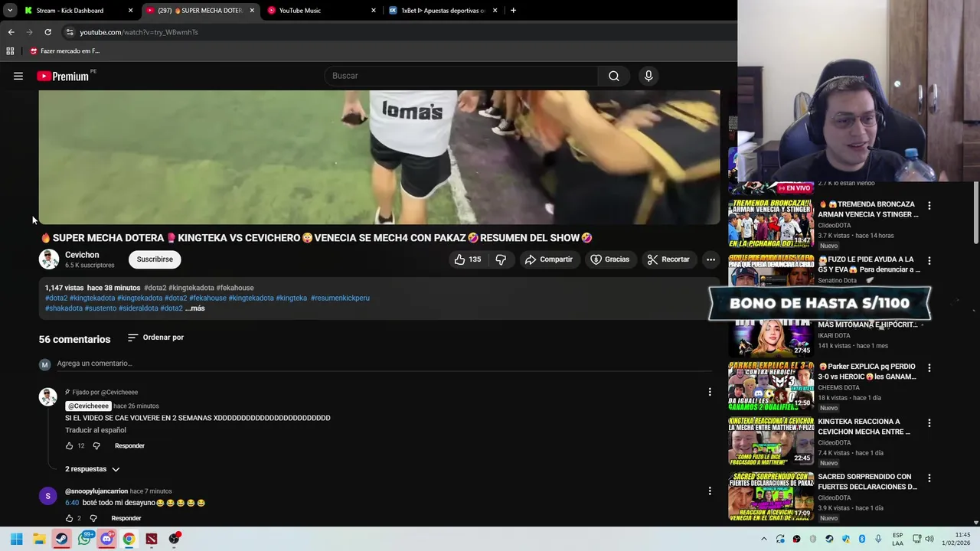
Task: Open options menu of pinned comment
Action: pyautogui.click(x=710, y=392)
